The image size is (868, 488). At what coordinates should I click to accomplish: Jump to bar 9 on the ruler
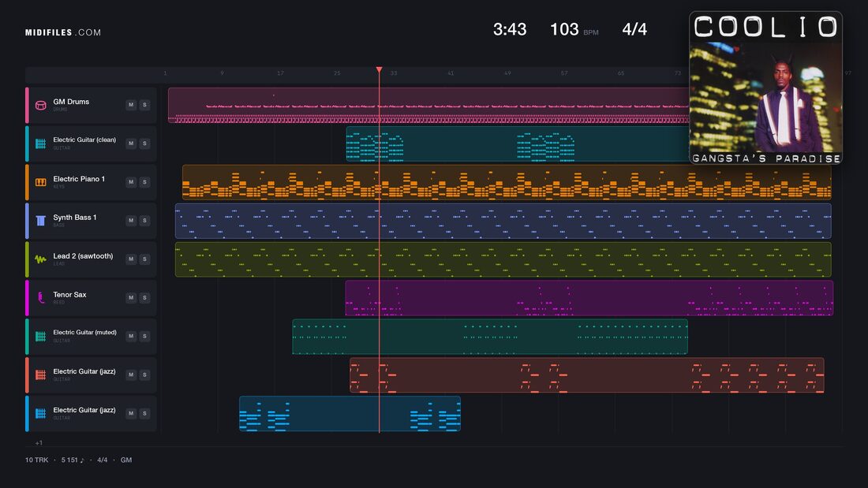pyautogui.click(x=222, y=73)
